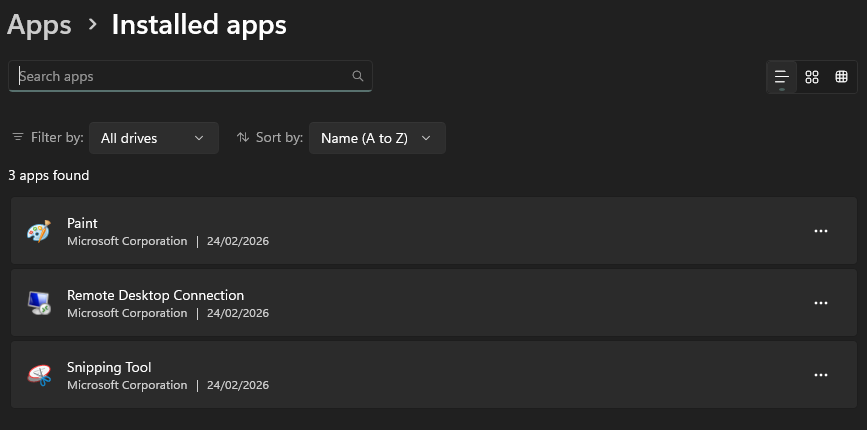Click Snipping Tool's 24/02/2026 install date

point(238,385)
